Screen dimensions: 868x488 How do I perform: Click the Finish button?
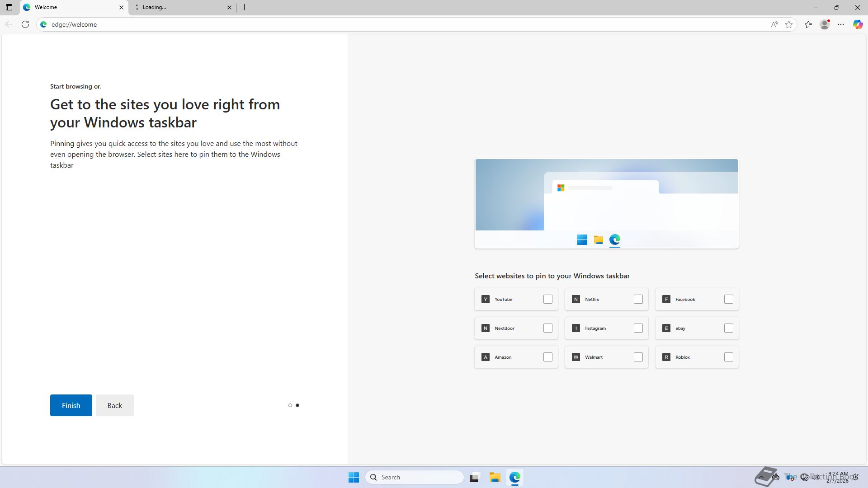(x=71, y=405)
